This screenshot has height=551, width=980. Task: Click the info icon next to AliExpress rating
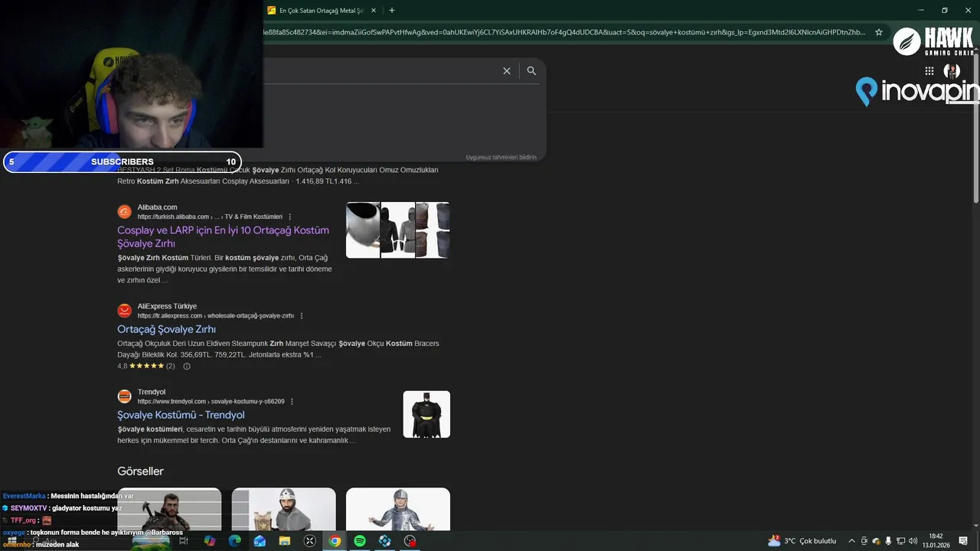click(186, 366)
